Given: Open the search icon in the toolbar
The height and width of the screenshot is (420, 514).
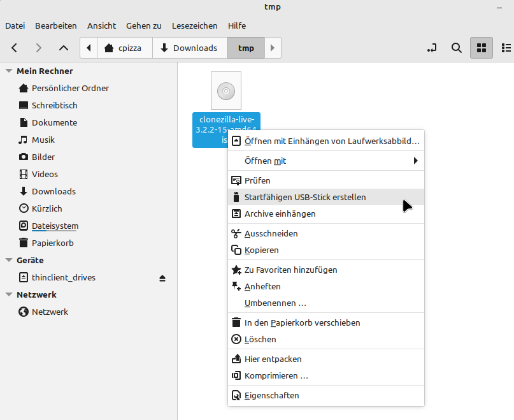Looking at the screenshot, I should (x=456, y=48).
